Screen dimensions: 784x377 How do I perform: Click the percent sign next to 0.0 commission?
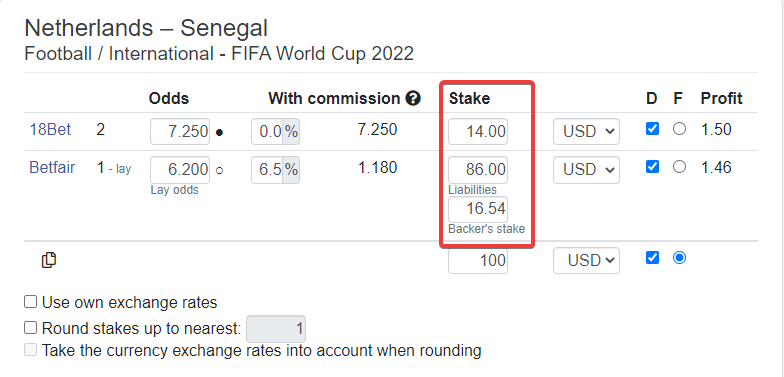(x=291, y=132)
